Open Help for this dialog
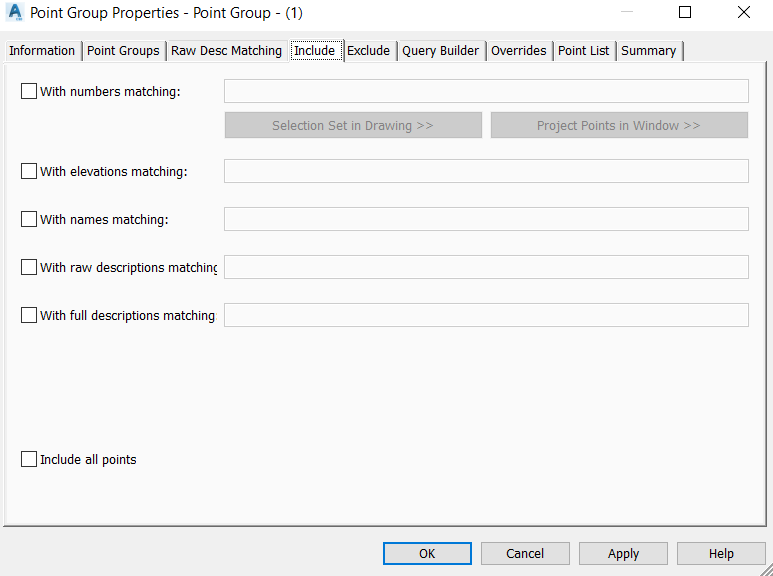The height and width of the screenshot is (576, 773). 721,553
